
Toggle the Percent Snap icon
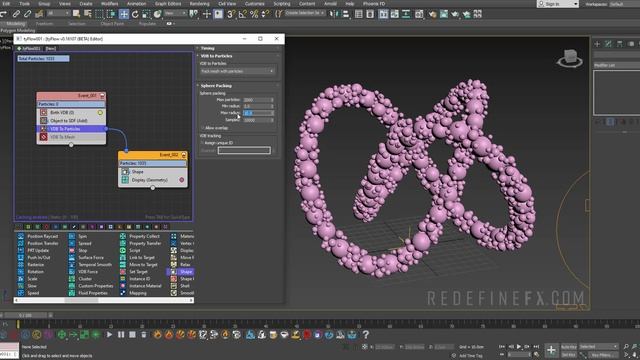[x=254, y=14]
